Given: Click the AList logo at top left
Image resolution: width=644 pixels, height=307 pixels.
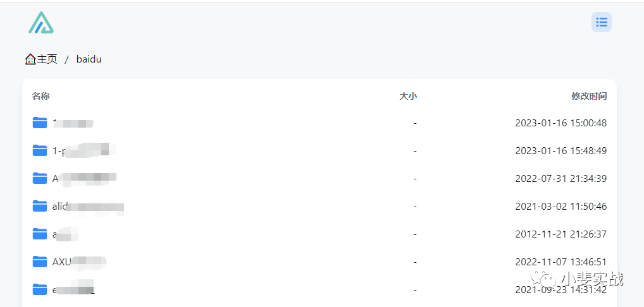Looking at the screenshot, I should coord(41,23).
